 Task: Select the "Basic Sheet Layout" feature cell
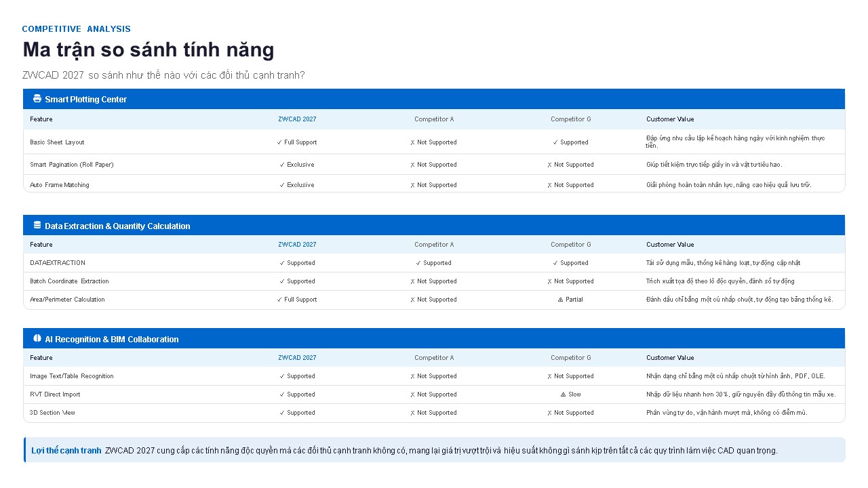[x=57, y=142]
